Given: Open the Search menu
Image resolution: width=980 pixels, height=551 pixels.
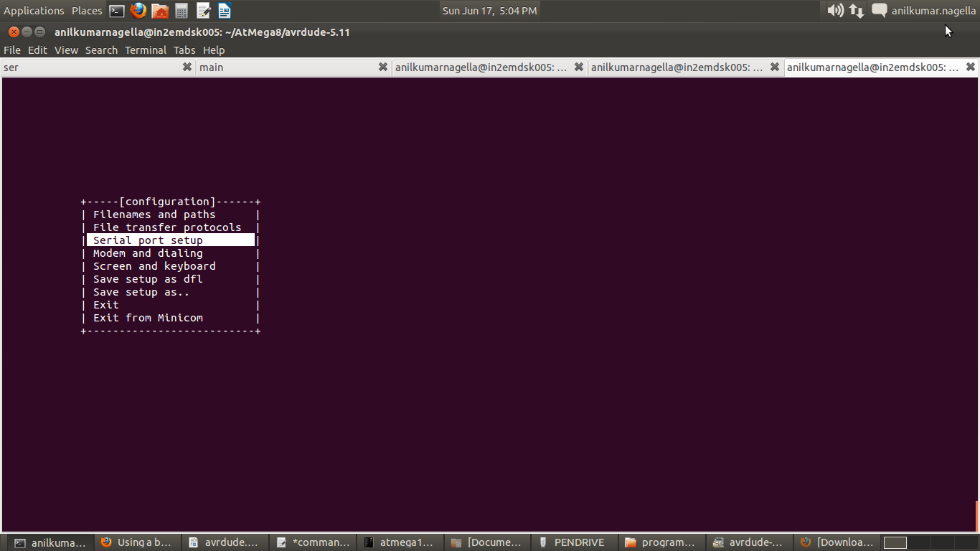Looking at the screenshot, I should (x=101, y=50).
